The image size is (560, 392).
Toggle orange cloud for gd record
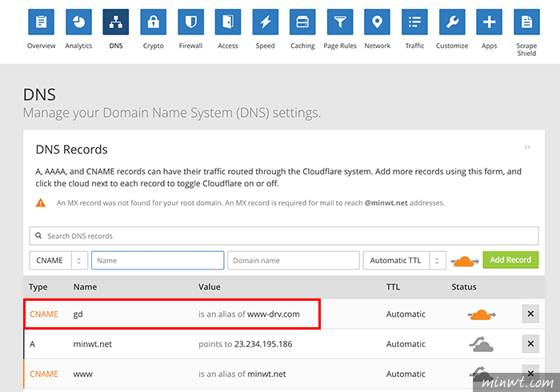pos(482,314)
